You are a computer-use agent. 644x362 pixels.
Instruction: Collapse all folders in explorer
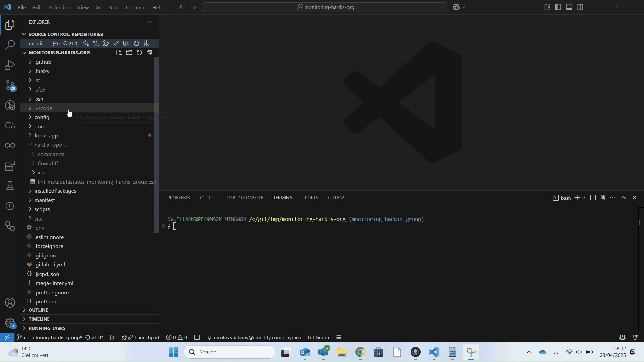coord(149,53)
